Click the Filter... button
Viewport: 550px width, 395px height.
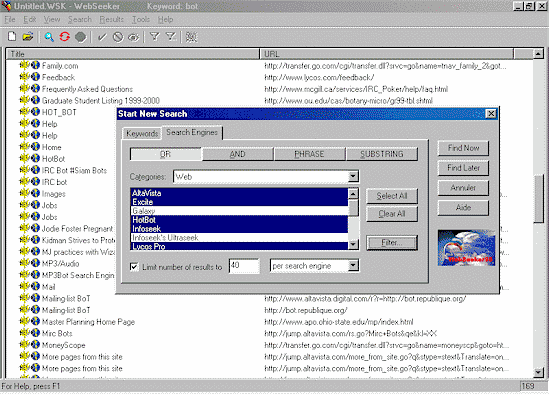pos(392,242)
